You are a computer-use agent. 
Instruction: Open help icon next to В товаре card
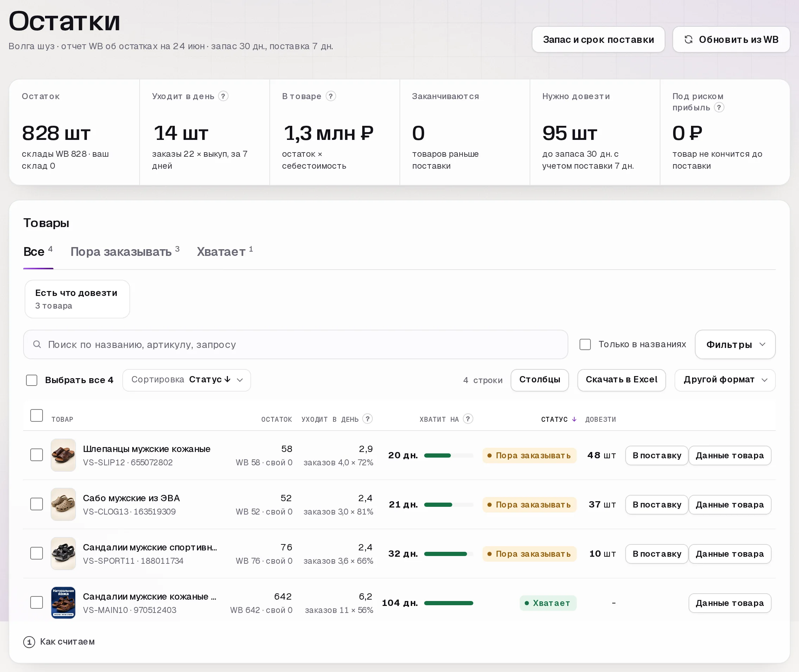pyautogui.click(x=331, y=96)
